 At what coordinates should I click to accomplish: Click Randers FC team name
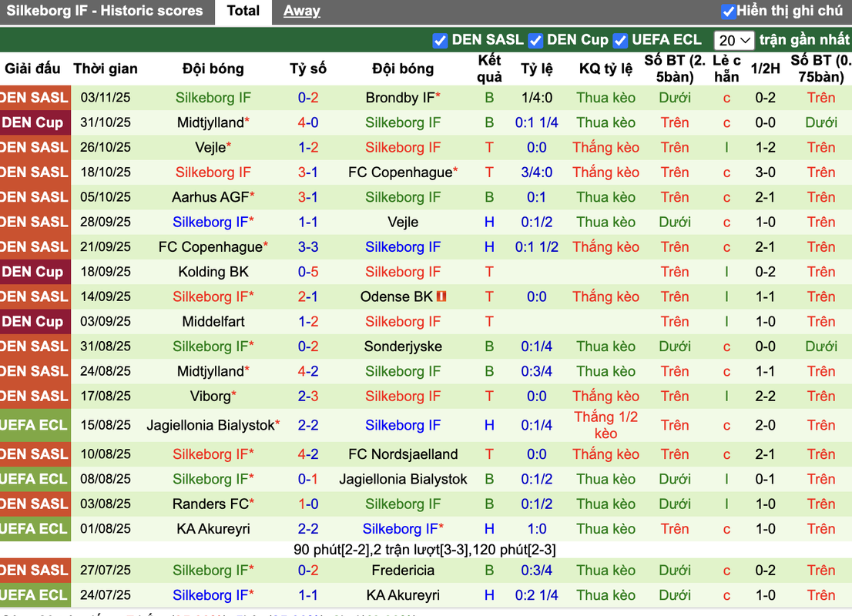pyautogui.click(x=213, y=504)
